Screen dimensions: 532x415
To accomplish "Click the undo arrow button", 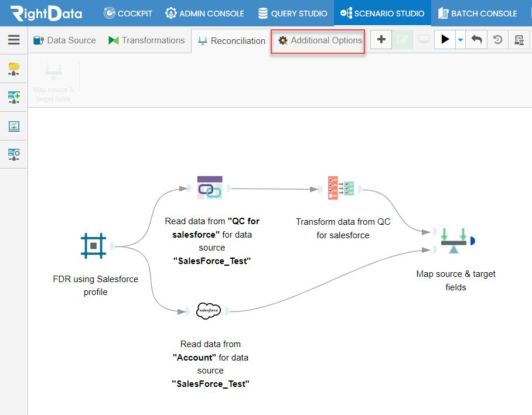I will pos(476,40).
